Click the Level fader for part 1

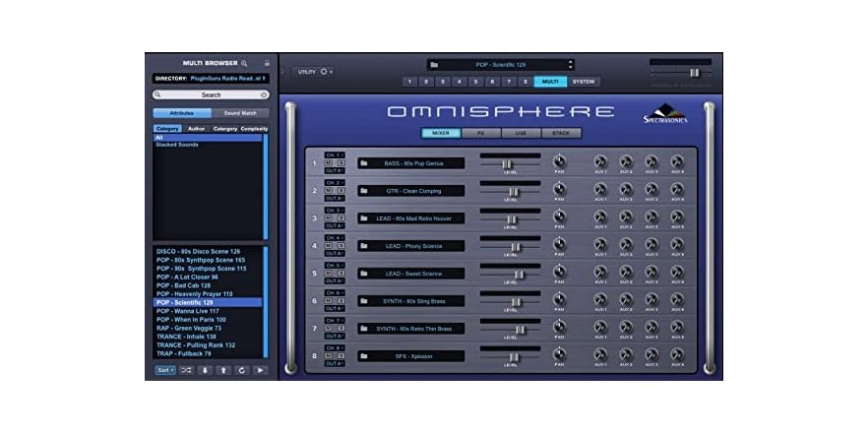pos(507,164)
